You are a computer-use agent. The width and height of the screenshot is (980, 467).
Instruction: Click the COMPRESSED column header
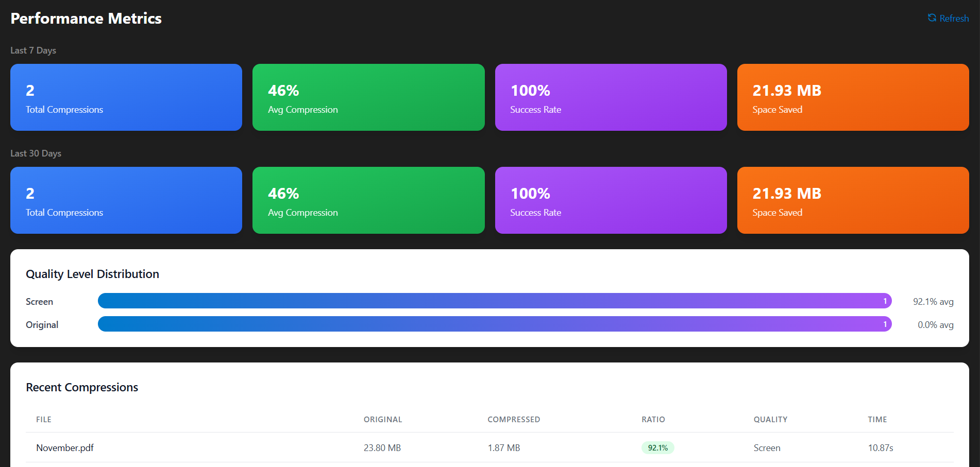pos(514,420)
